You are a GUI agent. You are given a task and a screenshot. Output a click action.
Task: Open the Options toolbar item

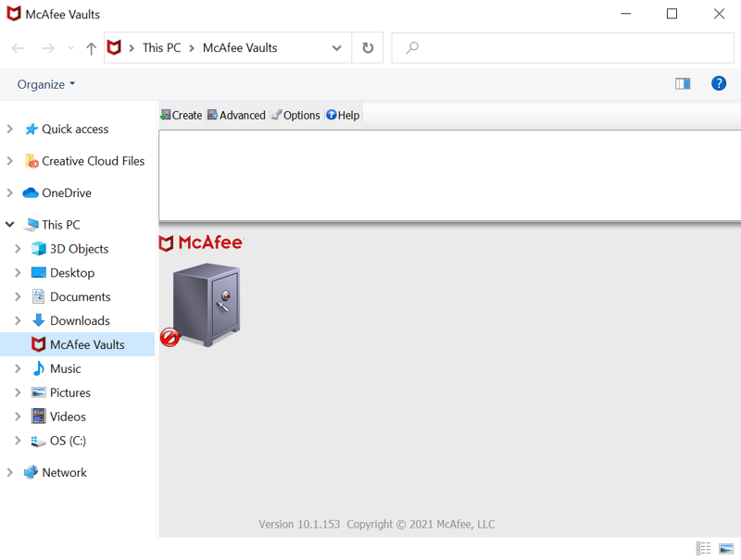coord(295,115)
